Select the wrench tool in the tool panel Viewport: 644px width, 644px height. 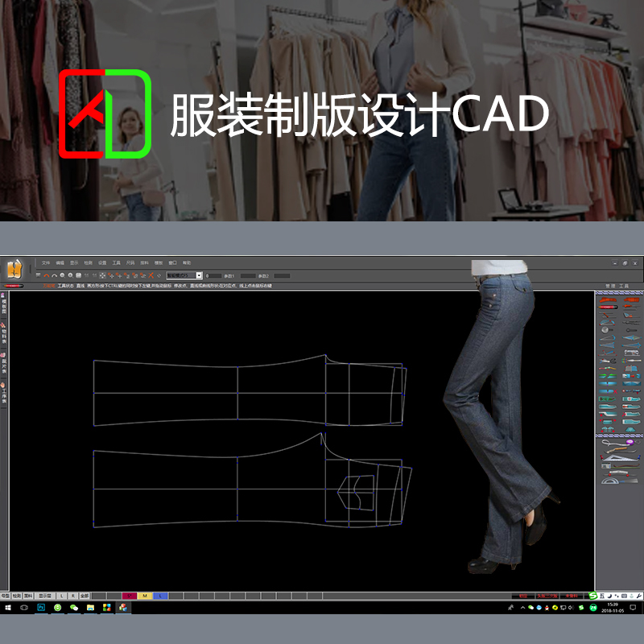(631, 330)
